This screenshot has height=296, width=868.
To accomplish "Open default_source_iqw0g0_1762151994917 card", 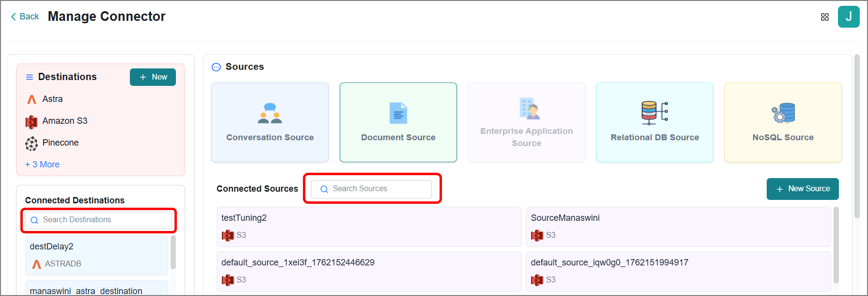I will coord(679,272).
